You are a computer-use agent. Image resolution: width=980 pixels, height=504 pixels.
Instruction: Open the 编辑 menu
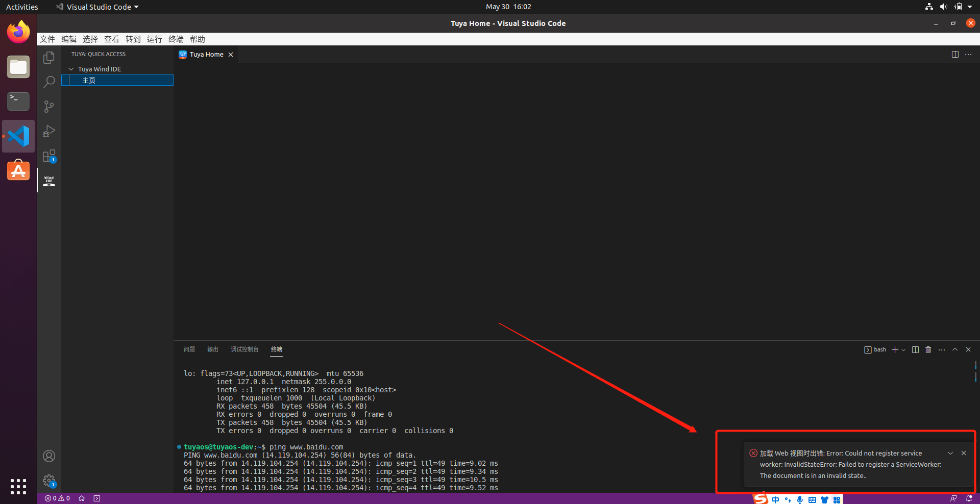click(x=69, y=39)
